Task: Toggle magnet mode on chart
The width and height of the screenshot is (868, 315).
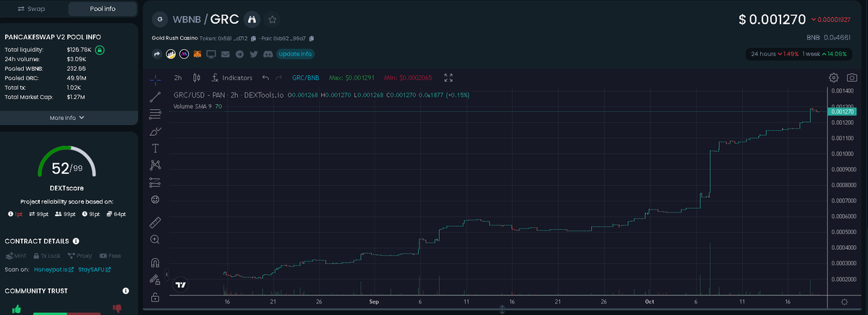Action: click(x=155, y=262)
